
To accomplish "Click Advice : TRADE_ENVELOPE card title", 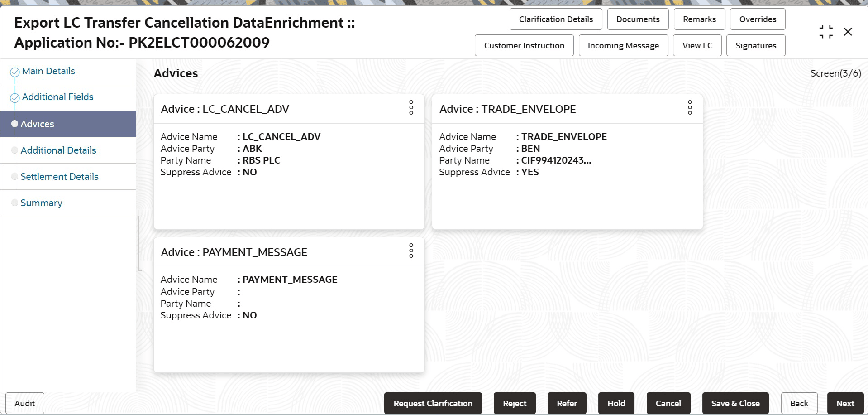I will coord(508,109).
